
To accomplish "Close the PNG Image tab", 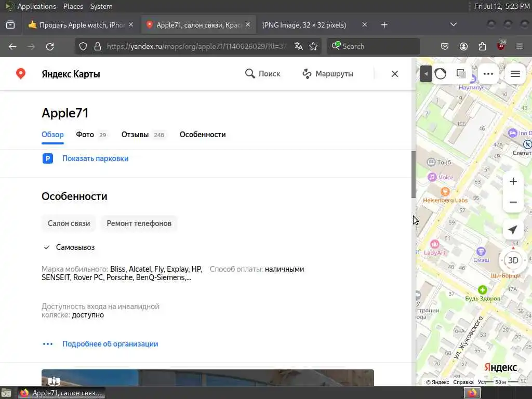I will click(364, 25).
